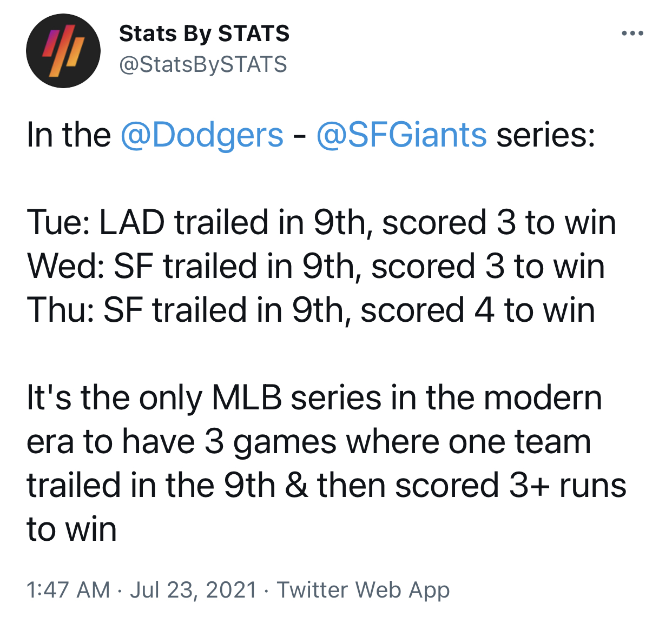Click the word series: after @SFGiants
This screenshot has height=630, width=672.
click(546, 135)
